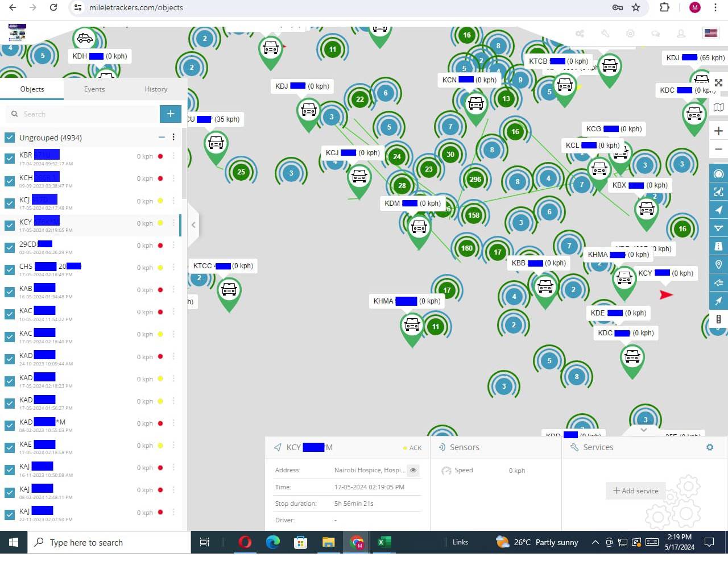Image resolution: width=728 pixels, height=582 pixels.
Task: Open the chat icon in the top toolbar
Action: [x=656, y=34]
